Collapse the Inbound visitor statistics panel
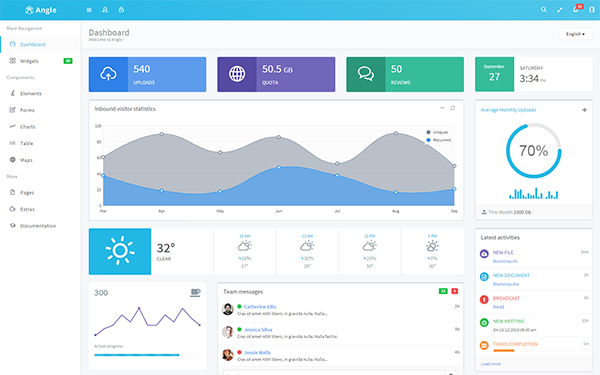600x375 pixels. (x=442, y=108)
